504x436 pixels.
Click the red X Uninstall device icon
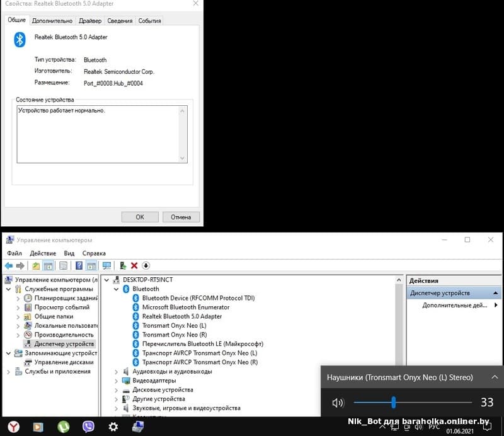(x=134, y=266)
